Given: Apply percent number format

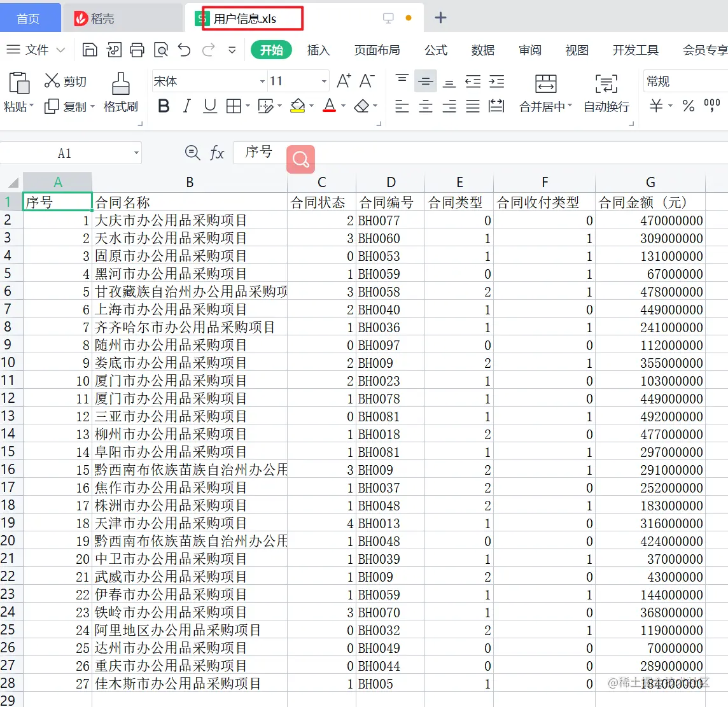Looking at the screenshot, I should [689, 106].
